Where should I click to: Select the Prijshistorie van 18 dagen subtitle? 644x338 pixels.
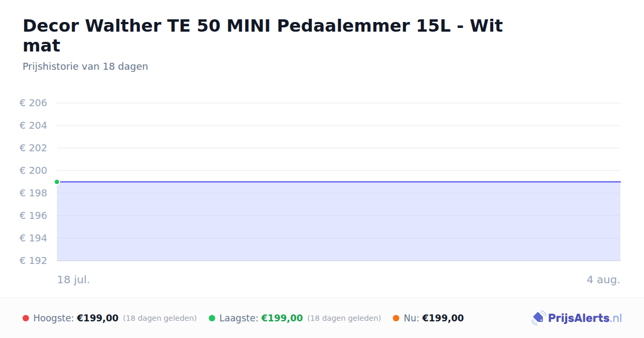[x=85, y=67]
